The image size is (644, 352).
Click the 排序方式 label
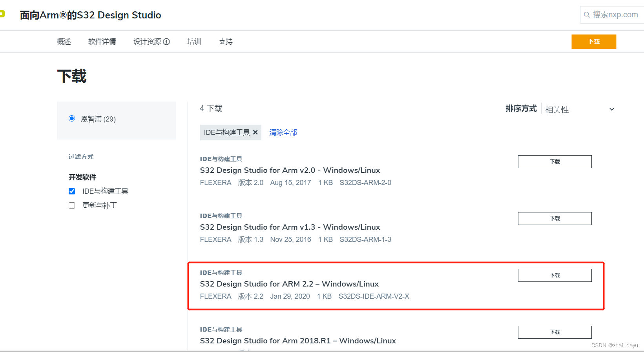521,109
